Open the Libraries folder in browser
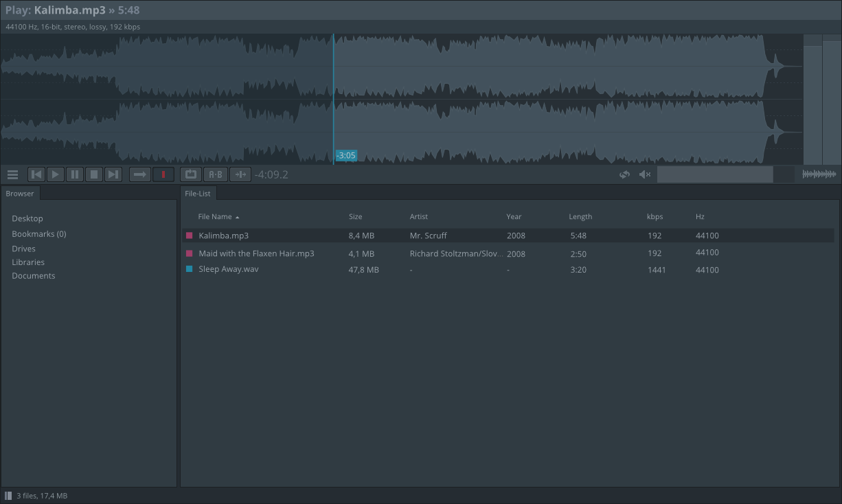Viewport: 842px width, 504px height. [28, 262]
